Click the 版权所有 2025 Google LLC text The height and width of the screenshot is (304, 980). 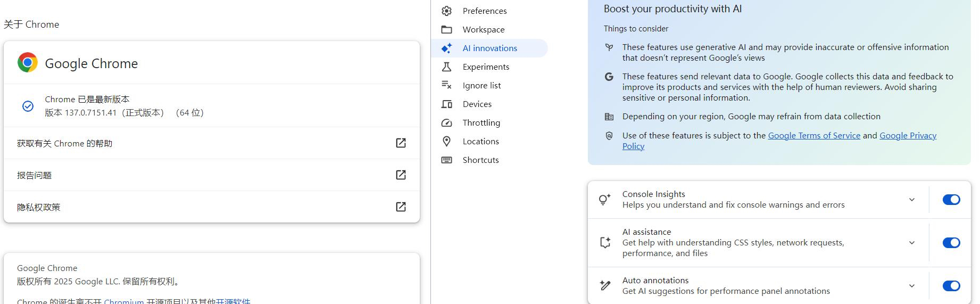tap(99, 281)
